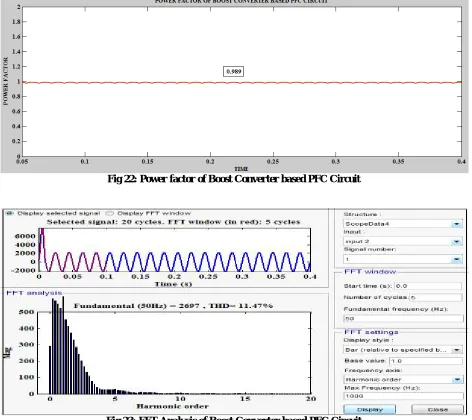Image resolution: width=472 pixels, height=420 pixels.
Task: Click the FFT settings panel label
Action: click(x=371, y=332)
